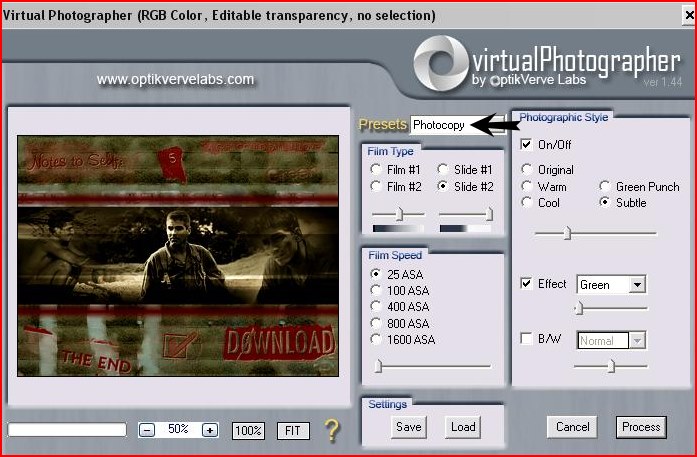
Task: Expand the B/W Normal dropdown
Action: pyautogui.click(x=637, y=341)
